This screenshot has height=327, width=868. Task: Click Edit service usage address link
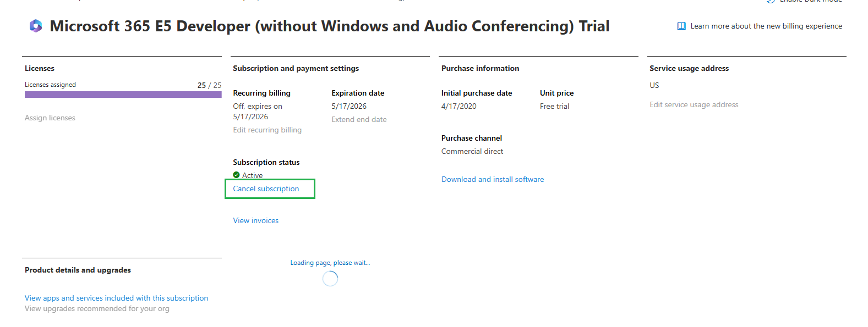click(694, 104)
